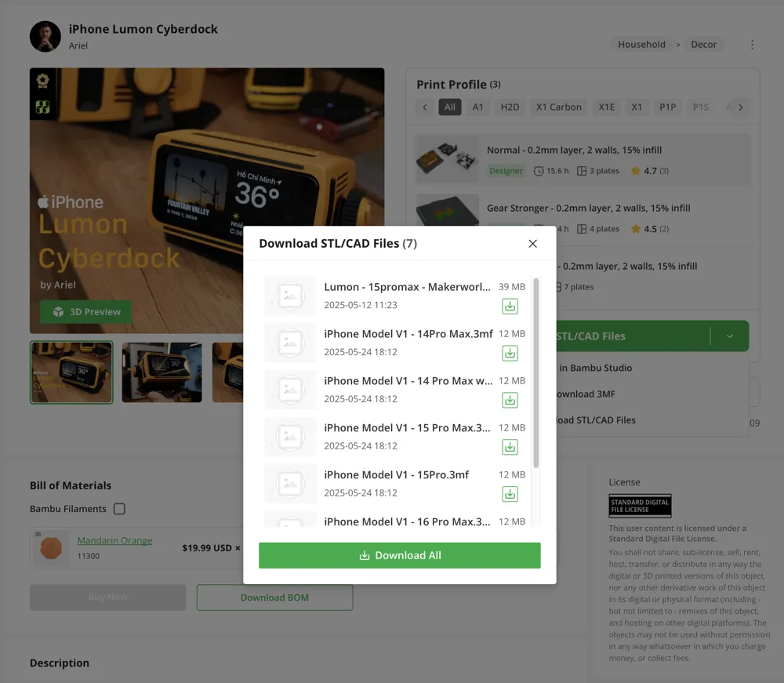
Task: Click the top badge icon on the main image
Action: 42,81
